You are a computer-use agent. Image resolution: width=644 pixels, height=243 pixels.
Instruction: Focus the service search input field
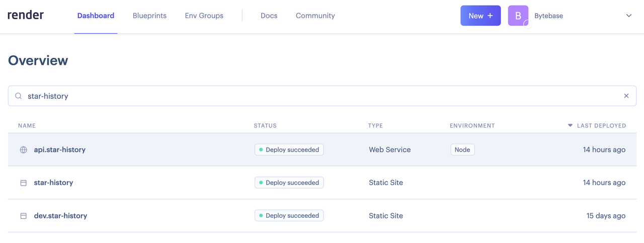pos(322,96)
